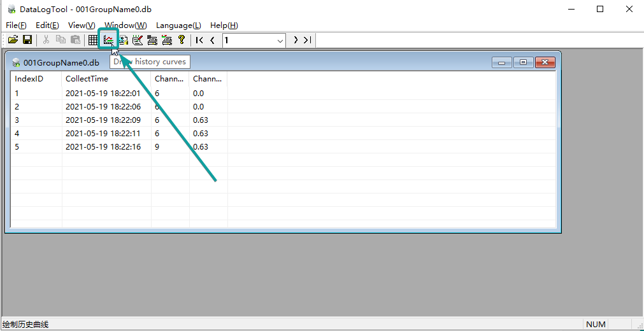The image size is (644, 331).
Task: Select the 18:22:16 record row
Action: pyautogui.click(x=103, y=146)
